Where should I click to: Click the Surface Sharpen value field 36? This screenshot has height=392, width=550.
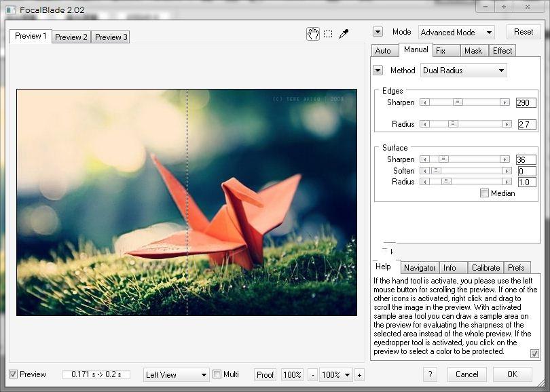coord(526,160)
